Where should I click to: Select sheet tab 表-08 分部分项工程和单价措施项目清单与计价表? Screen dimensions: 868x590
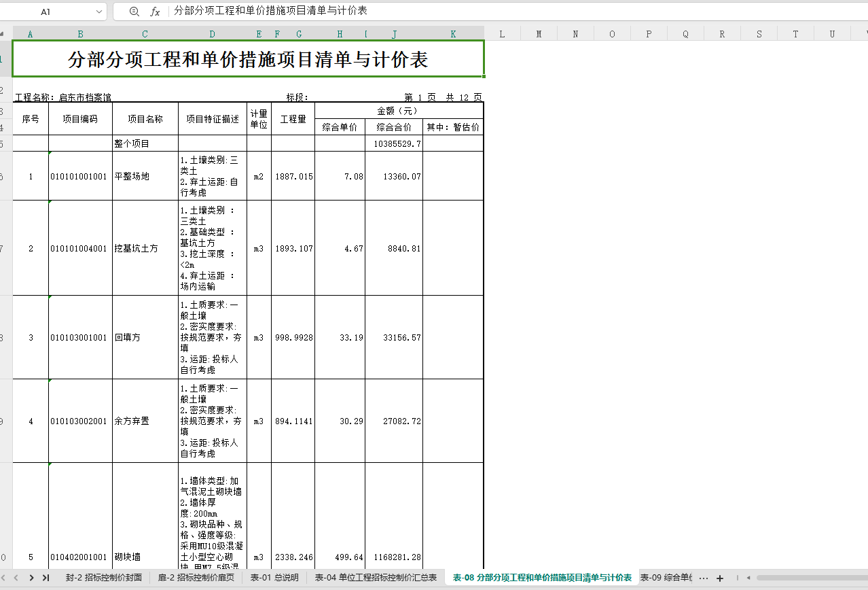[x=542, y=578]
